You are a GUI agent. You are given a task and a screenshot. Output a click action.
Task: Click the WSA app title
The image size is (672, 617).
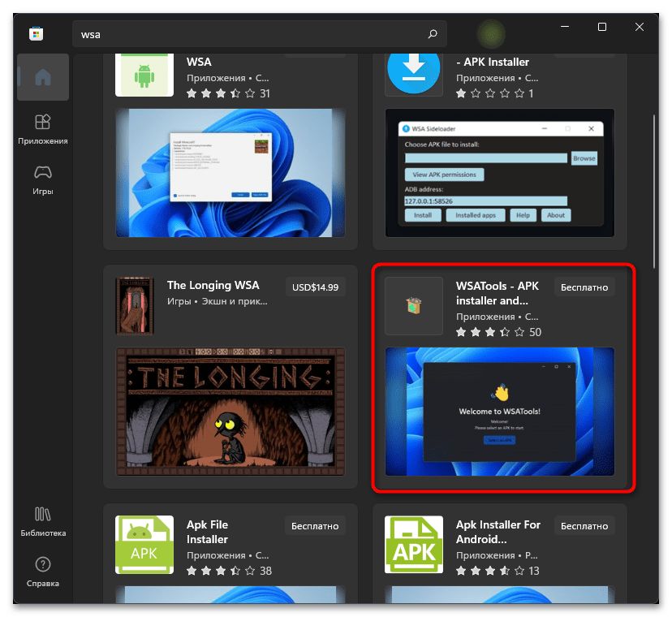click(199, 63)
